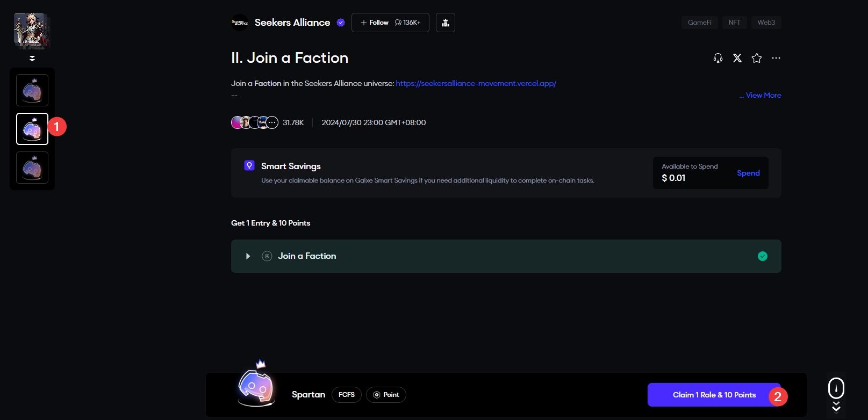Share quest on X (Twitter)
The image size is (868, 420).
[737, 58]
